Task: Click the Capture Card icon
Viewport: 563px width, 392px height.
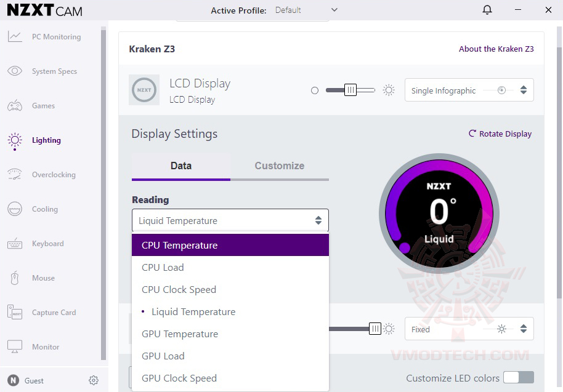Action: coord(15,313)
